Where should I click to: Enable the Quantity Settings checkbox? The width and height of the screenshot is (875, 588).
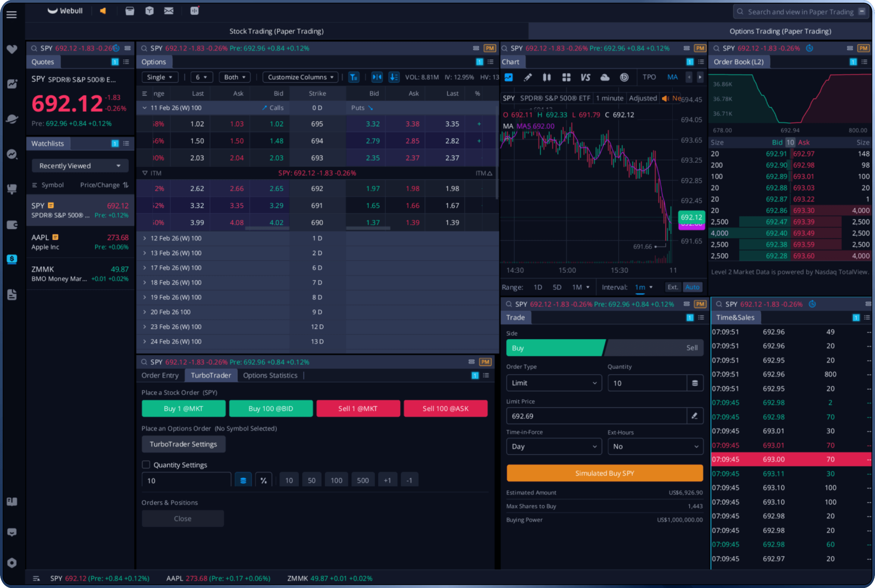tap(146, 465)
